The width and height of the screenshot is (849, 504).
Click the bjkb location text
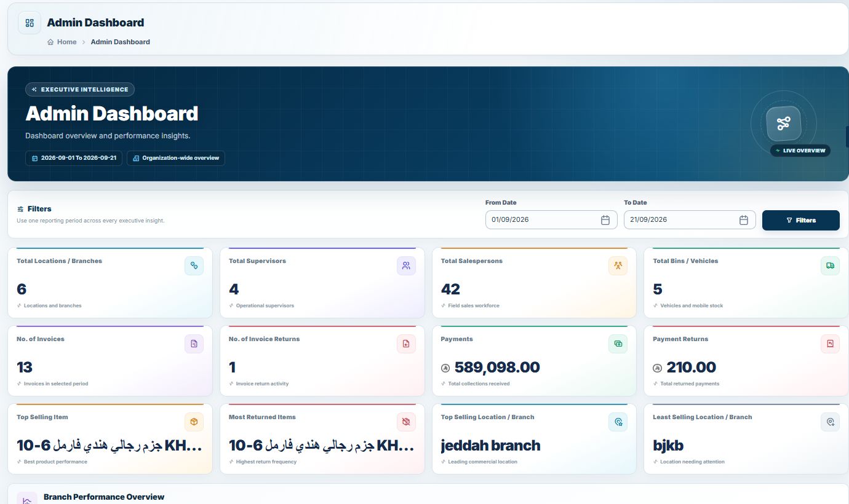click(668, 446)
